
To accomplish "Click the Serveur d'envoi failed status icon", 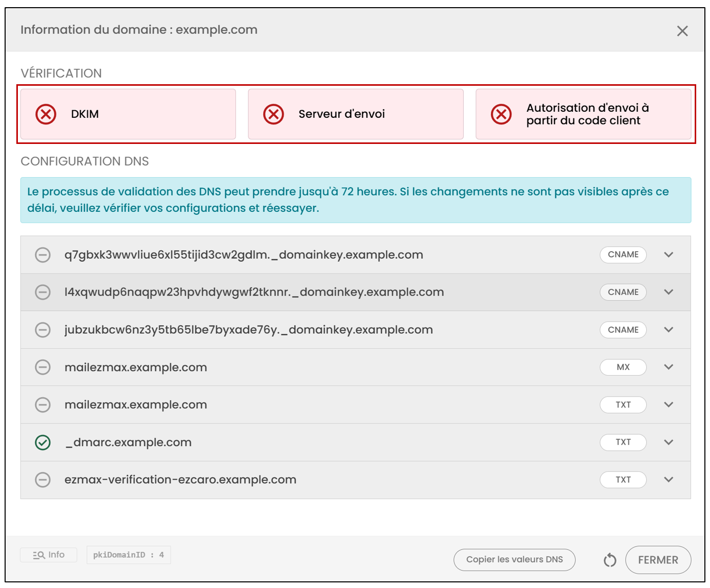I will pyautogui.click(x=274, y=114).
